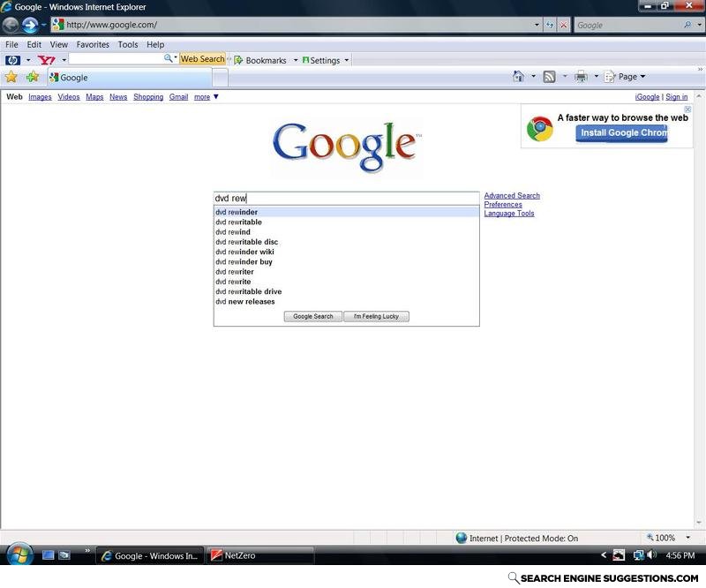
Task: Click Add to Favorites star-plus icon
Action: pos(33,77)
